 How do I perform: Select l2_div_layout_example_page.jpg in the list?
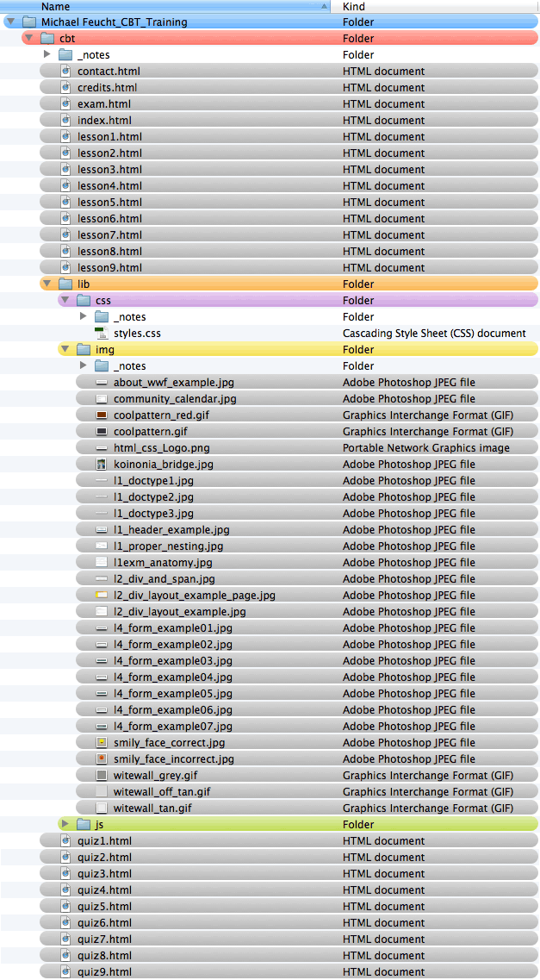pyautogui.click(x=194, y=595)
